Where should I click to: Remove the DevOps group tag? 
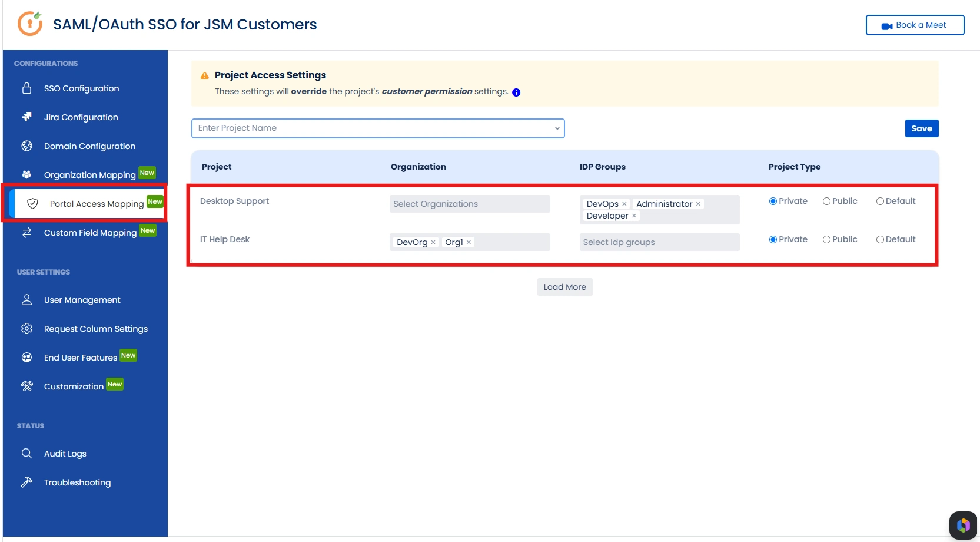pyautogui.click(x=624, y=204)
